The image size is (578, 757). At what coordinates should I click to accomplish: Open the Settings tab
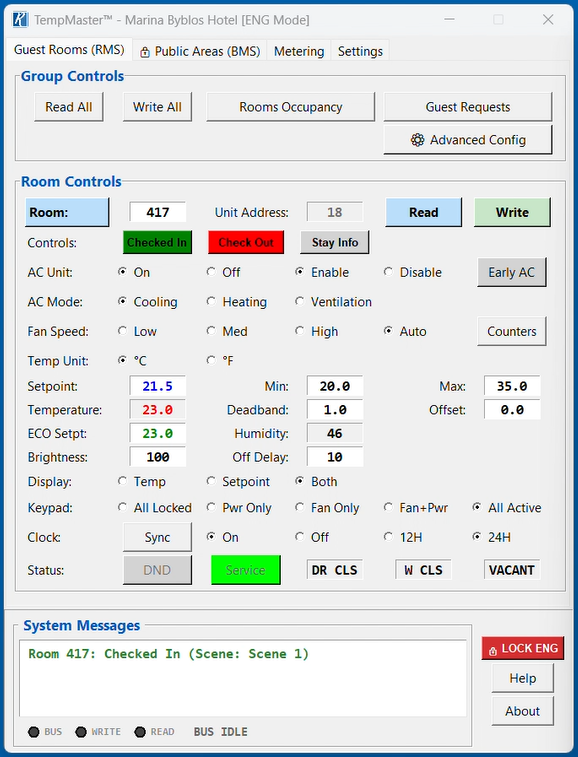[360, 51]
